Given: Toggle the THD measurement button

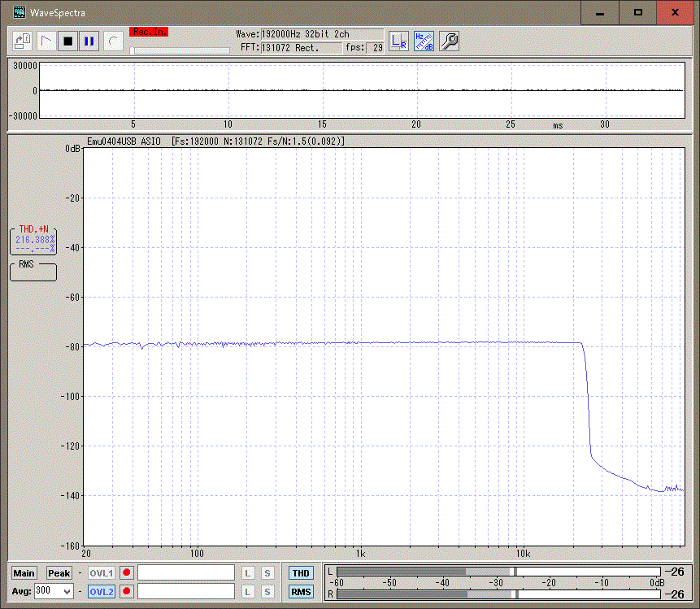Looking at the screenshot, I should click(x=301, y=573).
